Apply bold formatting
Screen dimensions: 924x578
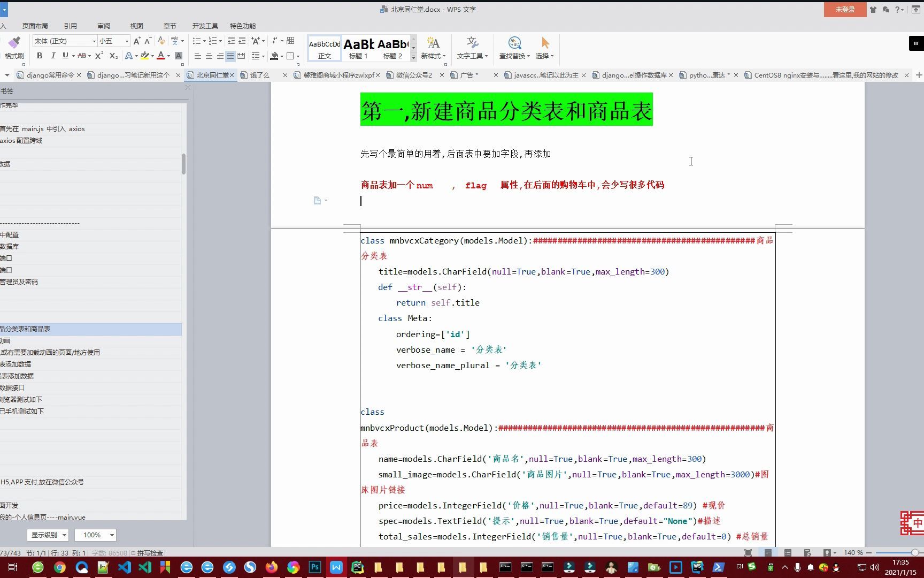tap(40, 55)
